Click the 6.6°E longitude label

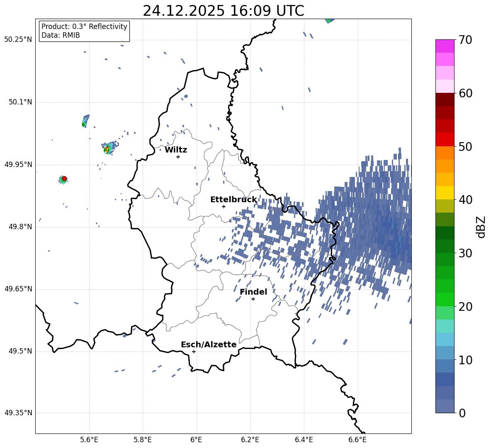coord(357,440)
